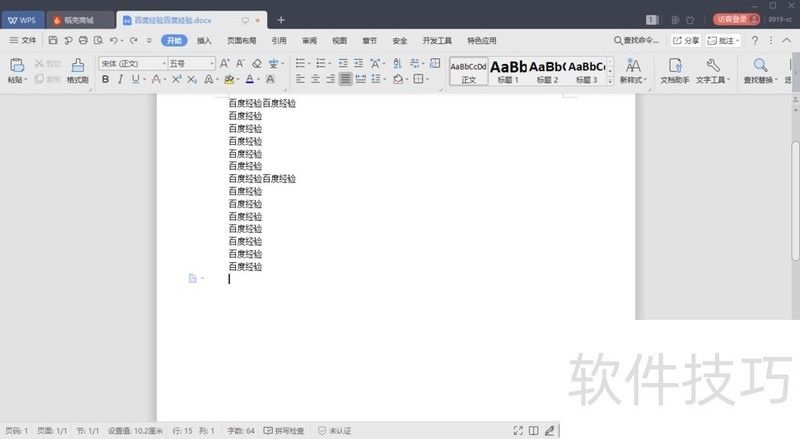
Task: Decrease paragraph indent
Action: point(343,63)
